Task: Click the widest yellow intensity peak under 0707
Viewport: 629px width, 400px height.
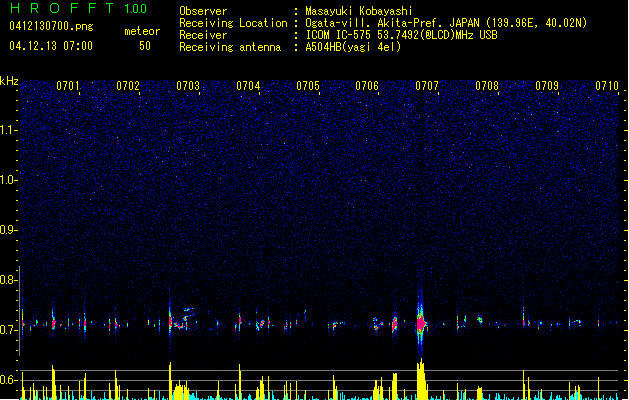Action: point(421,380)
